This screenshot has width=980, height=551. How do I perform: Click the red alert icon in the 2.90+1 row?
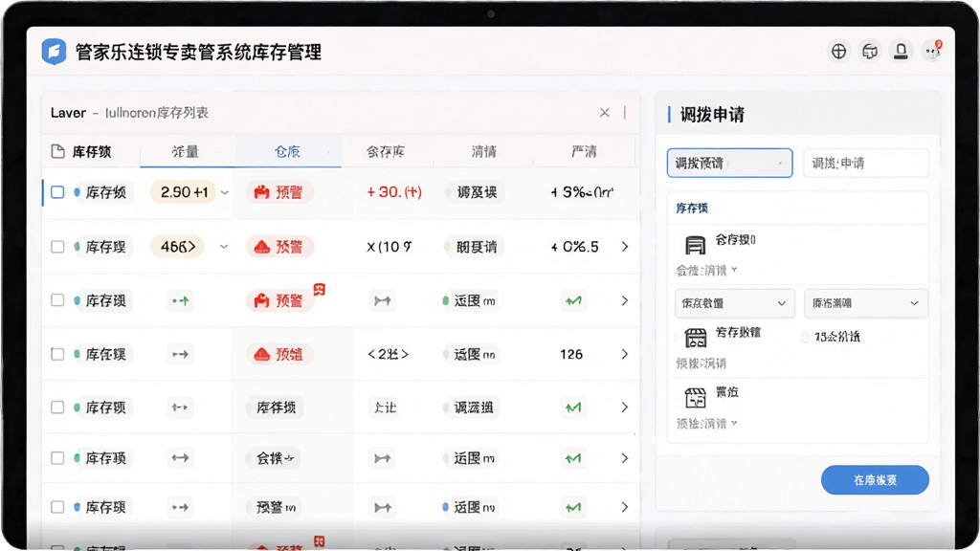(261, 191)
